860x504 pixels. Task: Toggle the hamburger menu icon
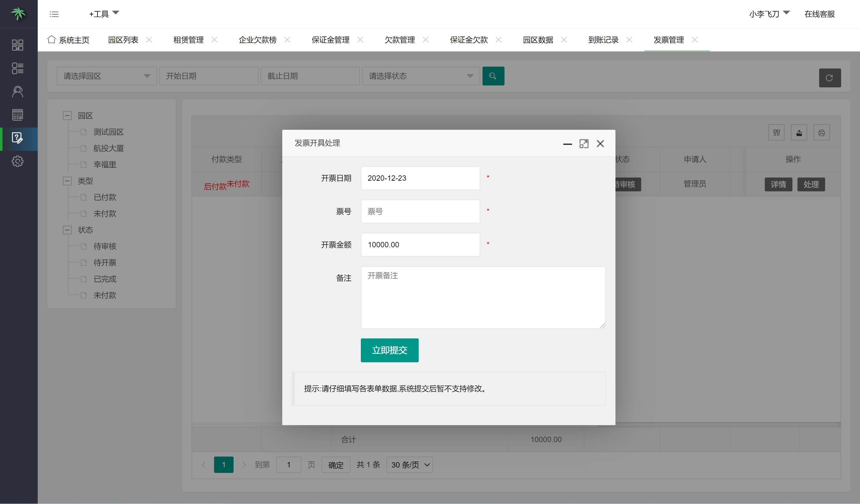[54, 14]
